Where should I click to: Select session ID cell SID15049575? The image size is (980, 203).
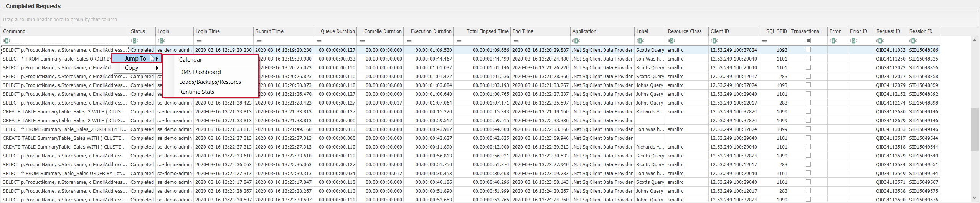924,191
